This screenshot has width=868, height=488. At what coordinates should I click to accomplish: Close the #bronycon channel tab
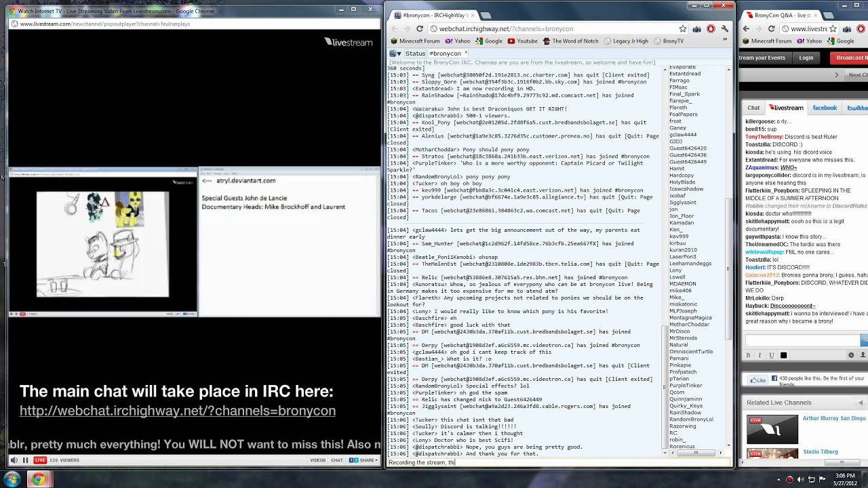466,52
